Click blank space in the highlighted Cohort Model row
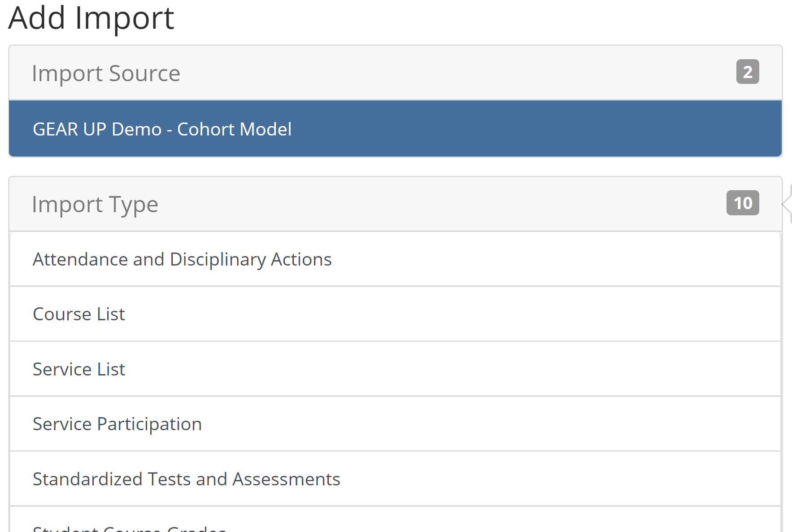The width and height of the screenshot is (792, 532). [x=538, y=129]
